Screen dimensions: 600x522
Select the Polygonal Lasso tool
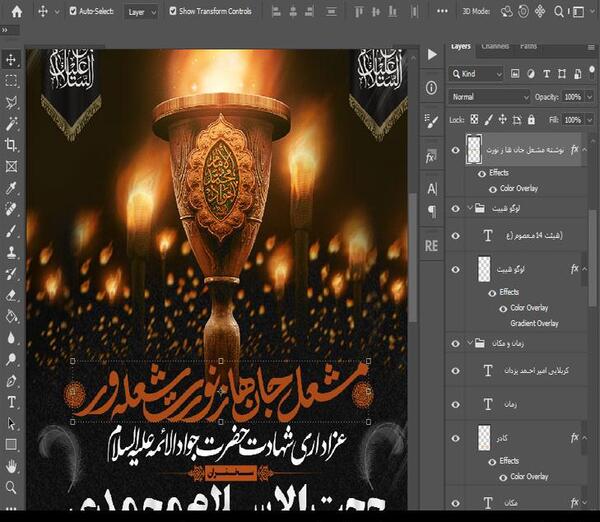(11, 103)
